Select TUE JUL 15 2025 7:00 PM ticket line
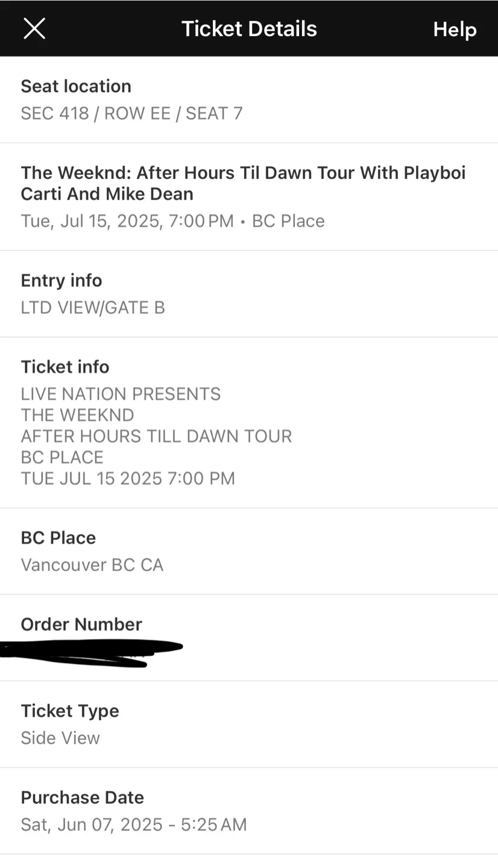The width and height of the screenshot is (498, 868). pyautogui.click(x=128, y=478)
